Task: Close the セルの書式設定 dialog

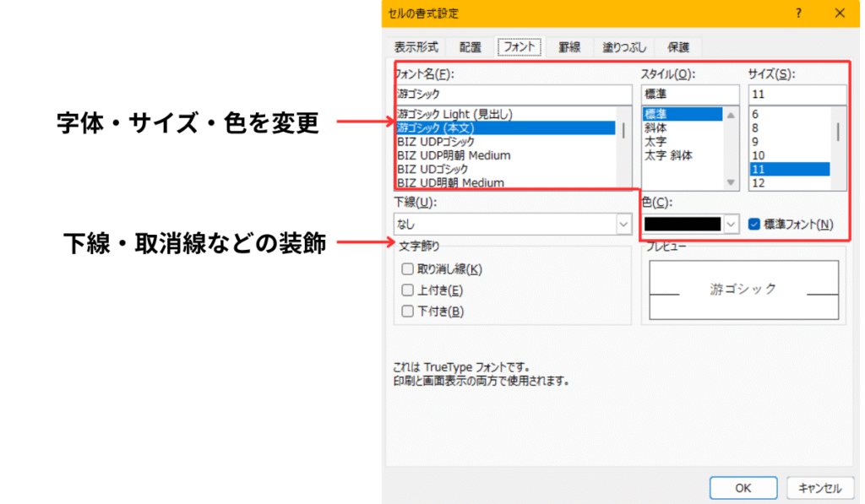Action: tap(839, 14)
